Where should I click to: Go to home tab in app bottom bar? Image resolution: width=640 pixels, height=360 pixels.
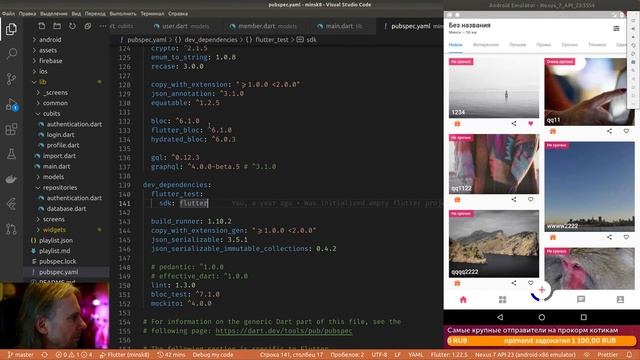pos(463,300)
